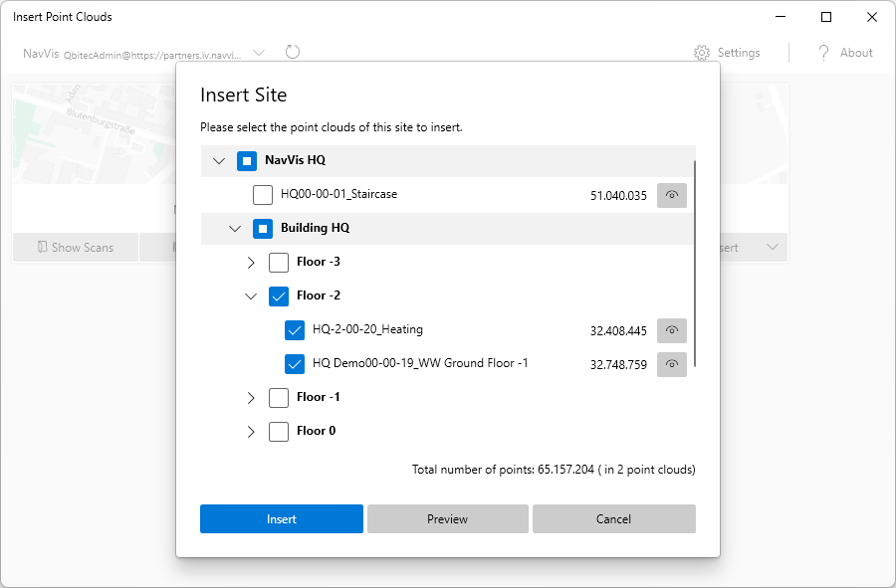Click the point count 51.040.035
This screenshot has width=896, height=588.
coord(618,196)
